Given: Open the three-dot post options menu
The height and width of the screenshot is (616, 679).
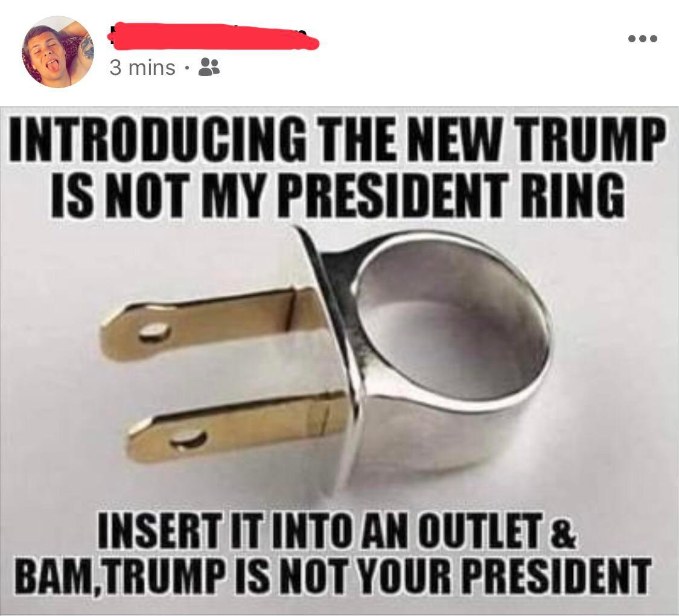Looking at the screenshot, I should click(x=643, y=39).
